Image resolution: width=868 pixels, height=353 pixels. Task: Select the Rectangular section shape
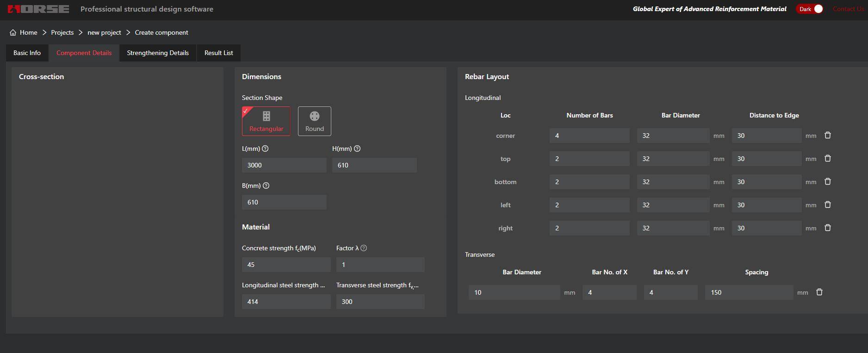(266, 121)
